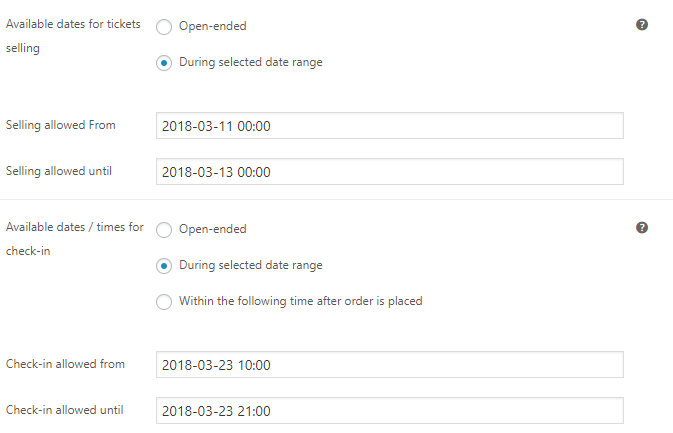The width and height of the screenshot is (673, 433).
Task: Select Open-ended radio for check-in times
Action: click(164, 230)
